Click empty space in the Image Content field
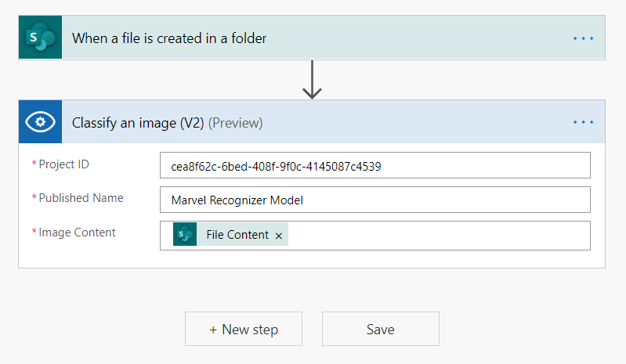 439,235
